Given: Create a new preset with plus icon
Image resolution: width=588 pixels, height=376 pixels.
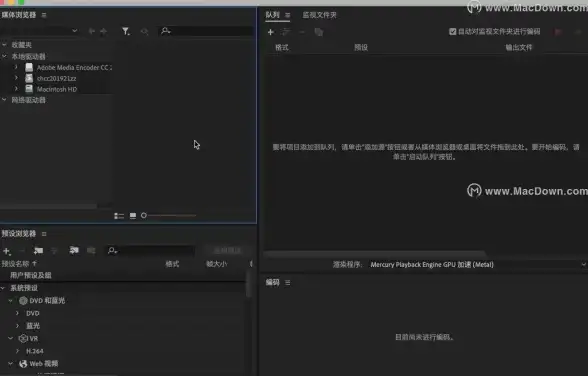Looking at the screenshot, I should [x=7, y=251].
